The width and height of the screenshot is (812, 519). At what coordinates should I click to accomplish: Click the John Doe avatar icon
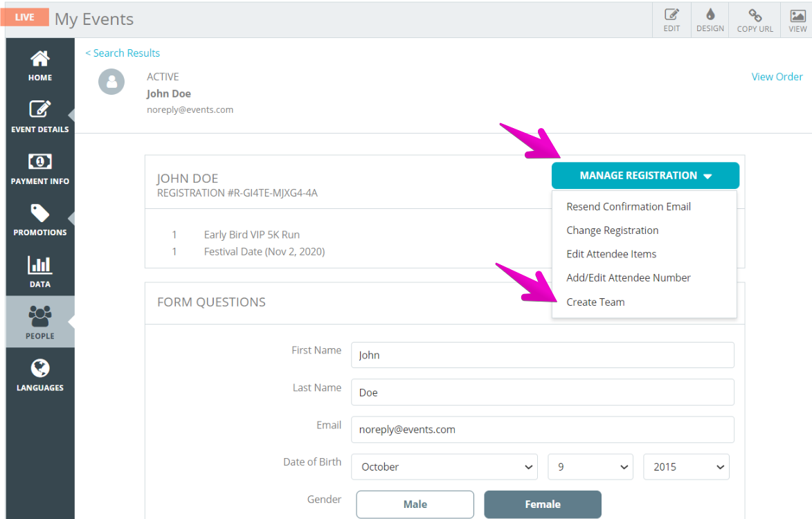(111, 82)
